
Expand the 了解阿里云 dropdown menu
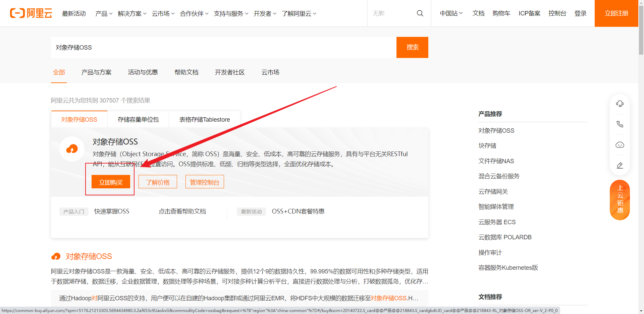[299, 13]
